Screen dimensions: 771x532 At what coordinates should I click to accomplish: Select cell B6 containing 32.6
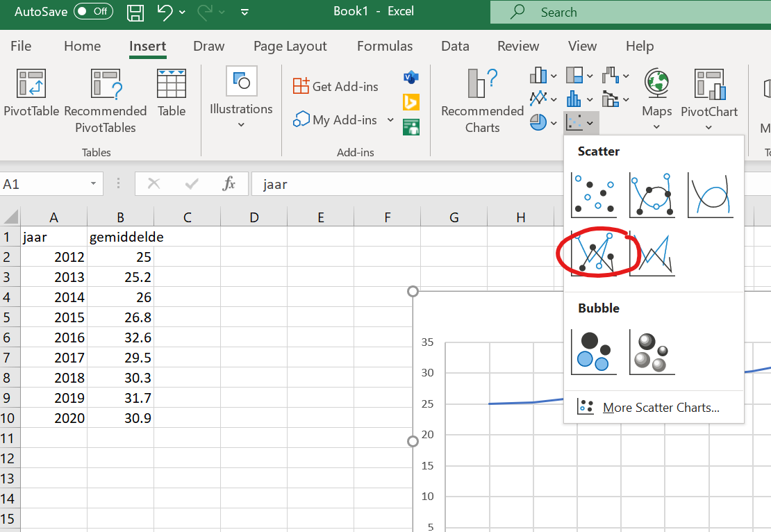click(121, 338)
